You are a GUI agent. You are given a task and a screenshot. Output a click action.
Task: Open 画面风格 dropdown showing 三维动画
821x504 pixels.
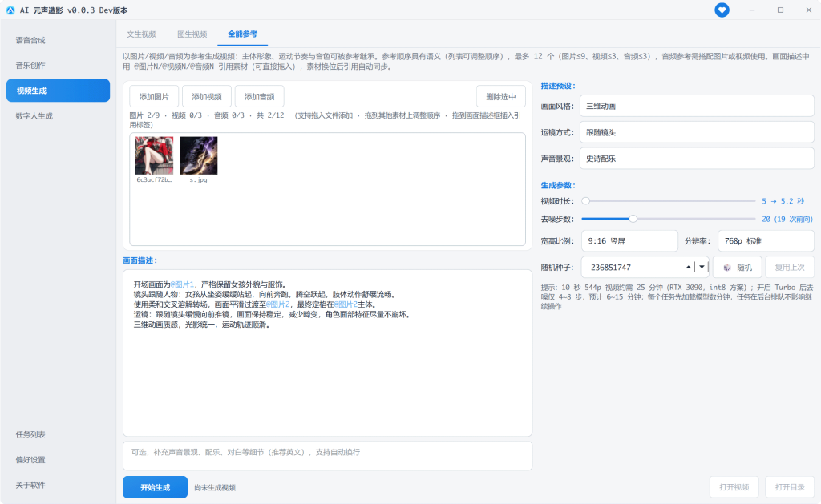tap(697, 107)
